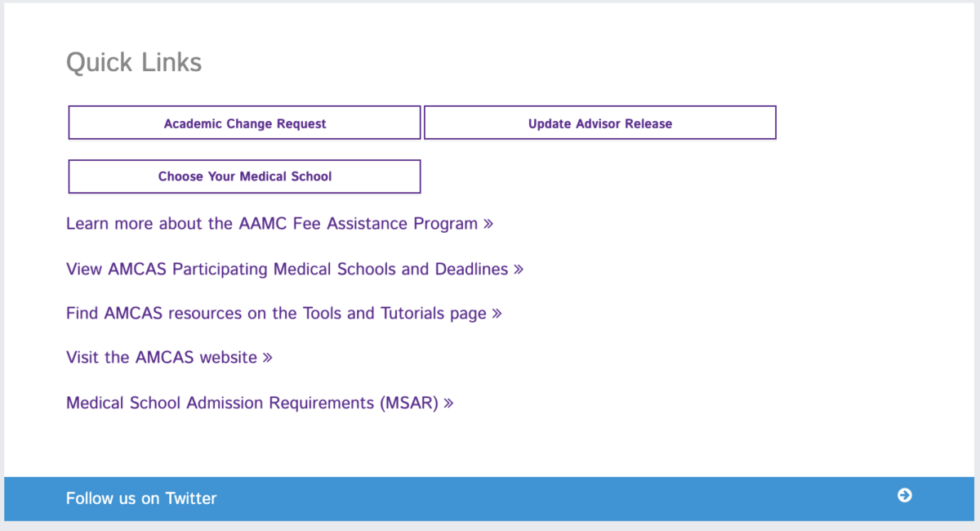This screenshot has width=980, height=531.
Task: Click the Quick Links heading
Action: [x=134, y=63]
